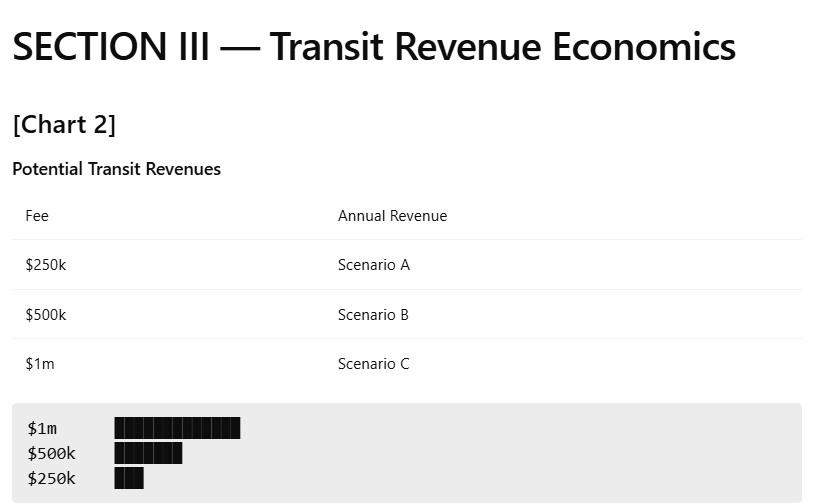Select the "Annual Revenue" column header
This screenshot has height=504, width=813.
392,216
